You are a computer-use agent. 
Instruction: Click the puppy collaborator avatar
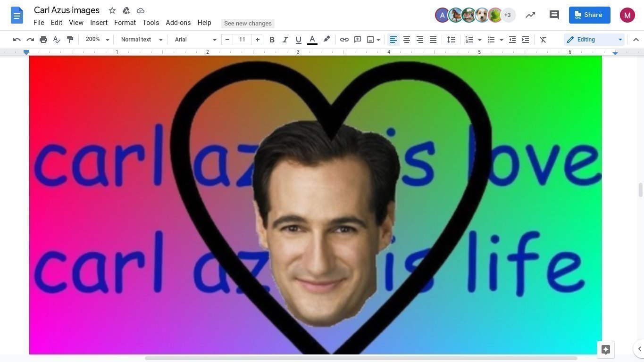click(482, 15)
